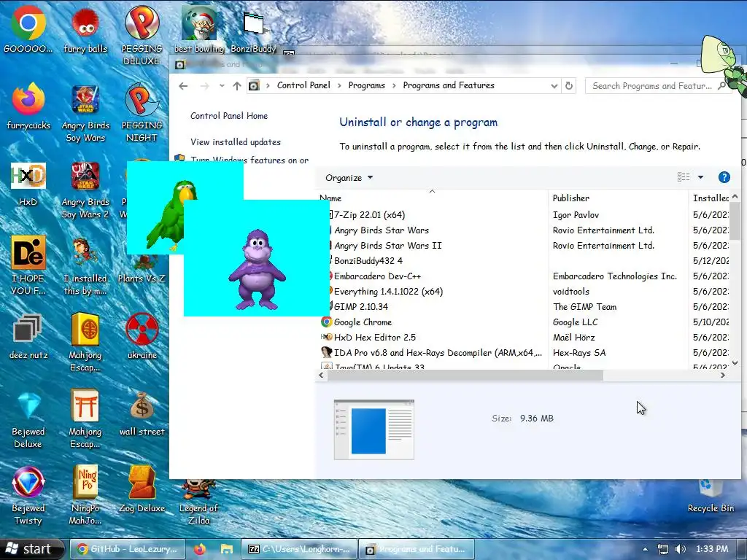Open the GOOOOO... Chrome desktop icon
Viewport: 747px width, 560px height.
click(28, 29)
